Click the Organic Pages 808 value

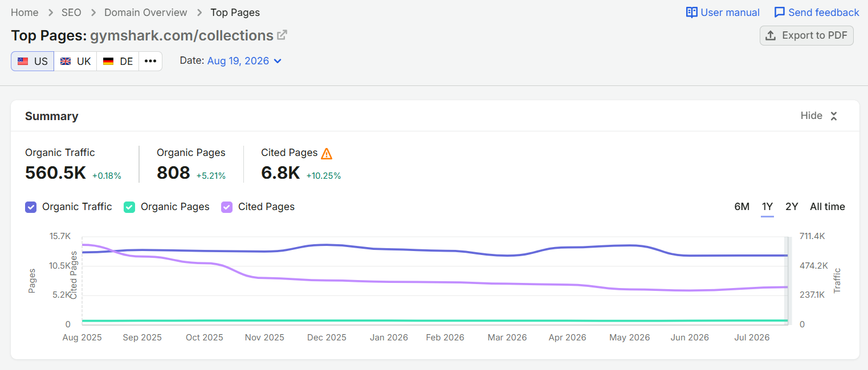(173, 173)
